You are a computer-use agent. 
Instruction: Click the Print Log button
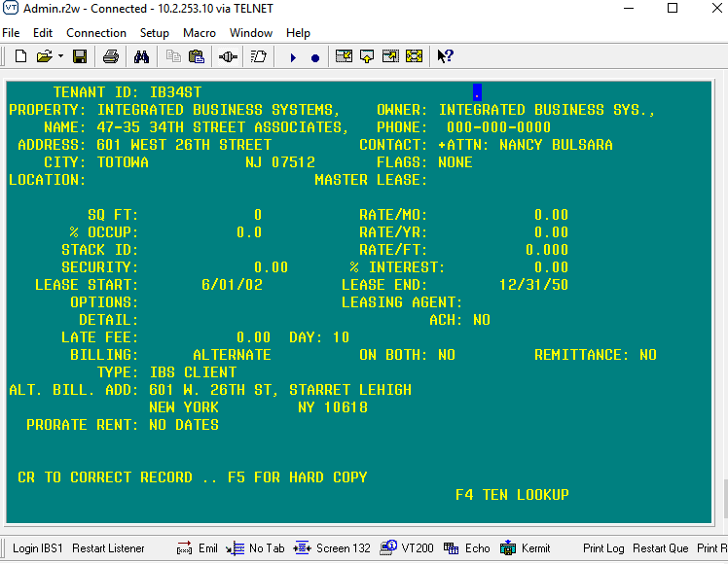[x=603, y=548]
